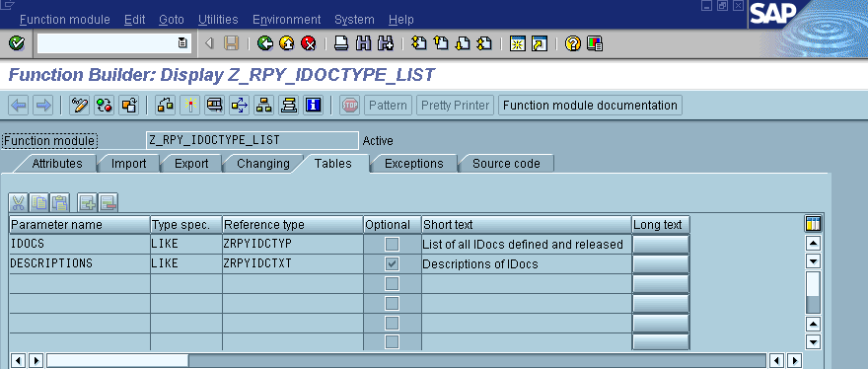This screenshot has width=868, height=369.
Task: Click the Find binoculars icon
Action: (363, 43)
